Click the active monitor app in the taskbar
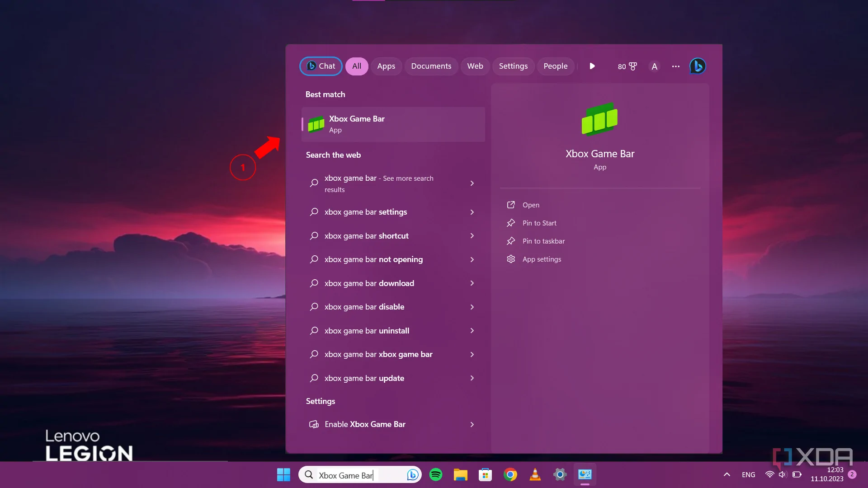The image size is (868, 488). click(585, 474)
